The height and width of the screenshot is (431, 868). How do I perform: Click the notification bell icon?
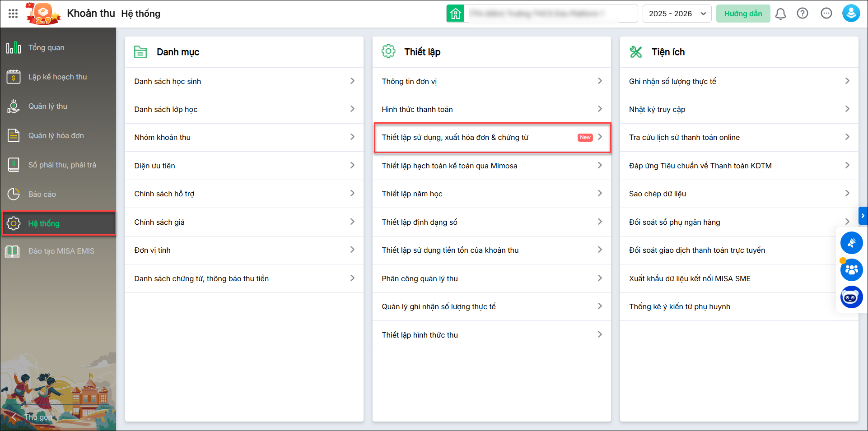(780, 14)
